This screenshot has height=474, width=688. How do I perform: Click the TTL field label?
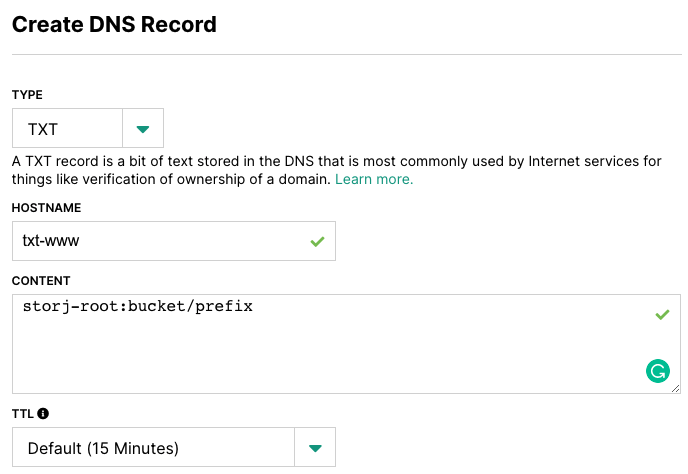tap(23, 414)
